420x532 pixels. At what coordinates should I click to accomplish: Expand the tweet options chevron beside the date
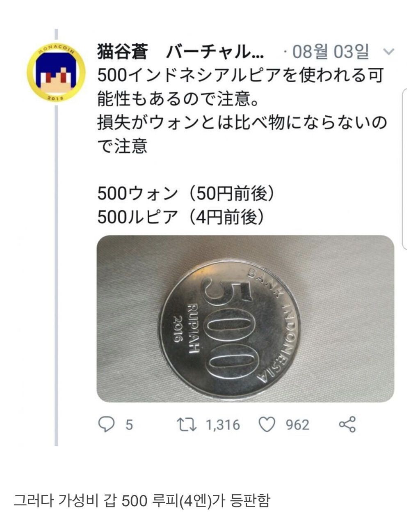pyautogui.click(x=388, y=52)
